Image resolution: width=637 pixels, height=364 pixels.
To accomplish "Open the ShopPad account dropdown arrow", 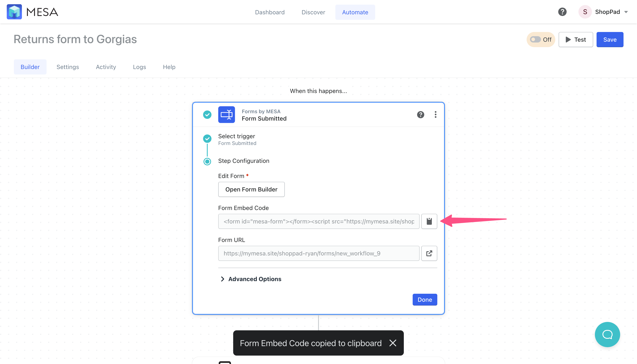I will 626,12.
